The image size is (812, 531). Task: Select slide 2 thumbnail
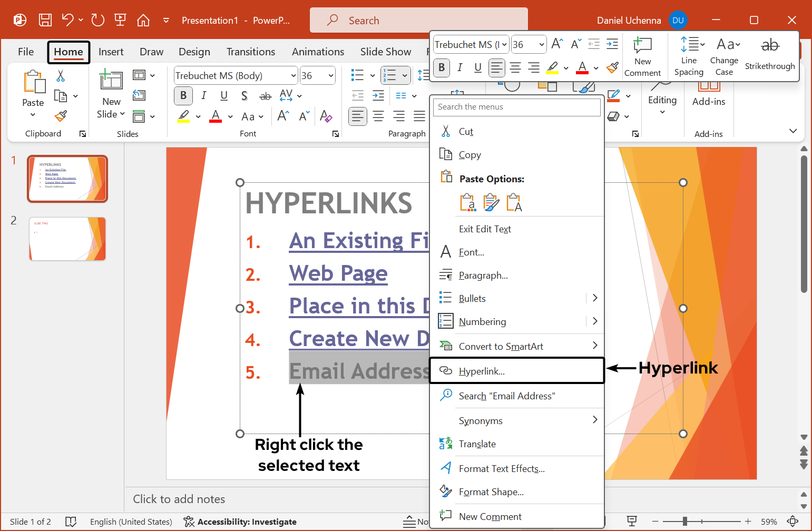coord(67,239)
